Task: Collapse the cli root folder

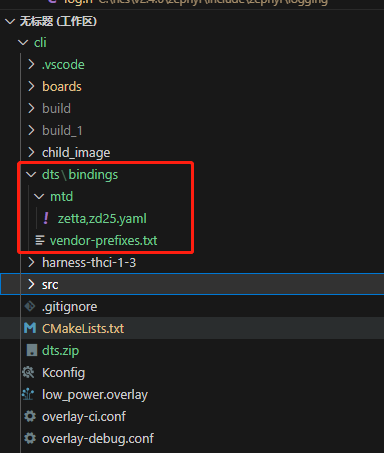Action: pos(23,42)
